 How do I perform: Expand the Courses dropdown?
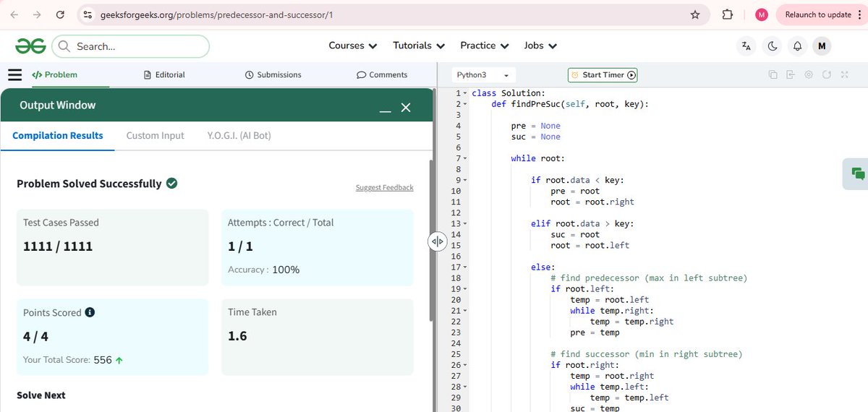point(352,46)
